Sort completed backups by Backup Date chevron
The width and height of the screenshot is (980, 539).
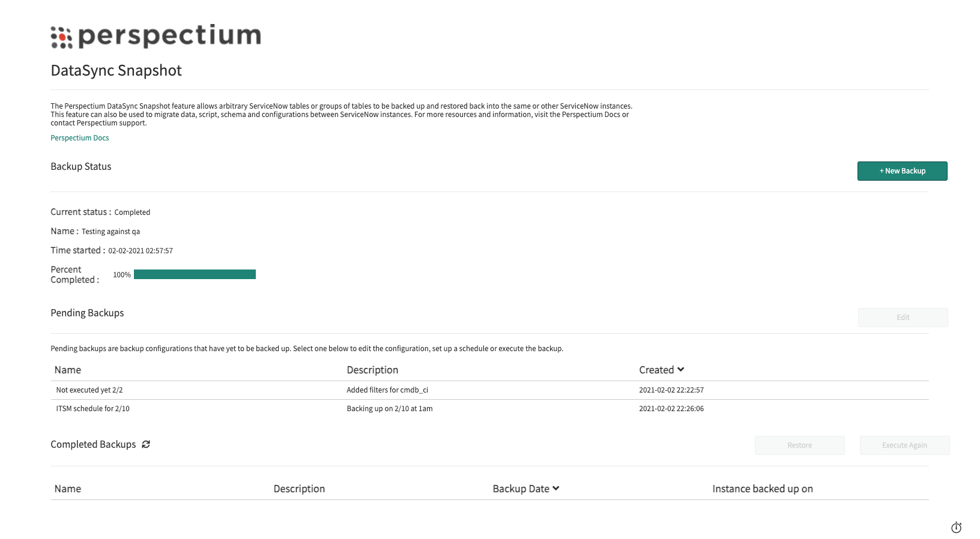(556, 488)
